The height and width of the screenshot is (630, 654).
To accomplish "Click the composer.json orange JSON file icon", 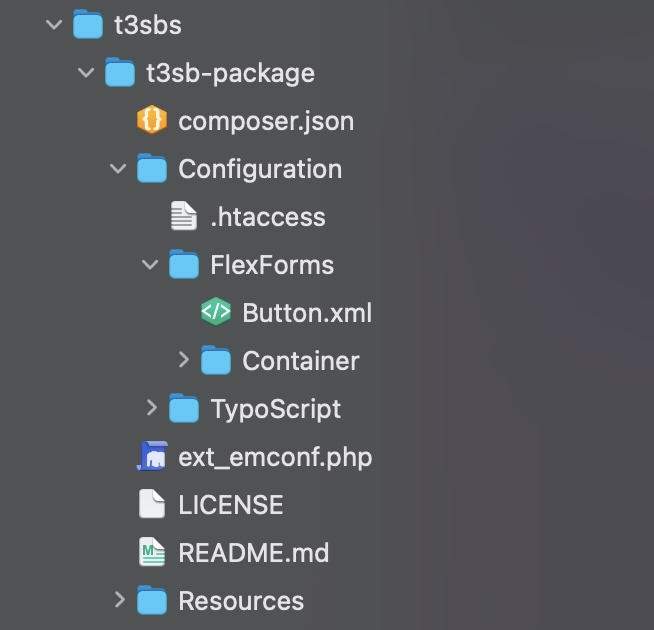I will coord(151,121).
